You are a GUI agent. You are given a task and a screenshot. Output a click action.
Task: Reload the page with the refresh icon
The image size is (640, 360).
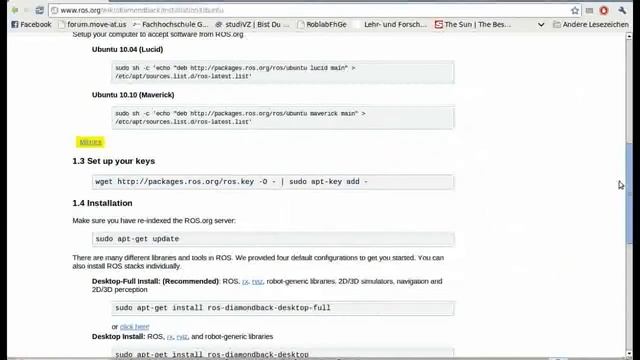coord(39,10)
